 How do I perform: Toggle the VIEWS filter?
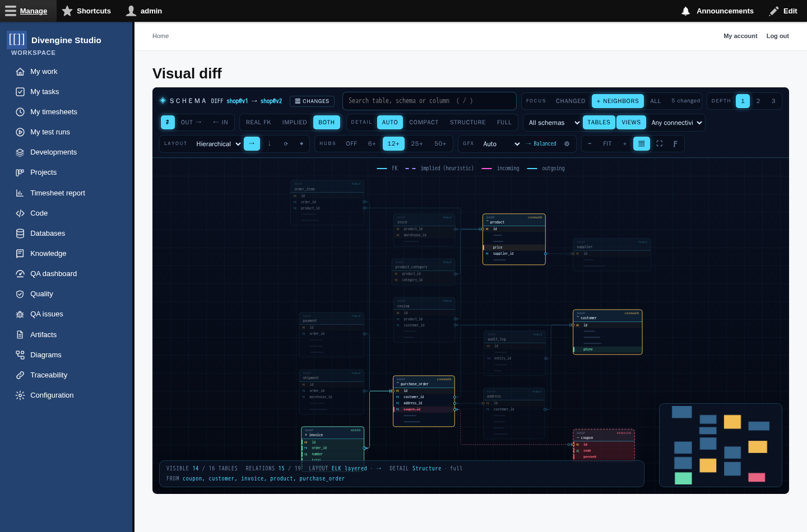click(631, 123)
